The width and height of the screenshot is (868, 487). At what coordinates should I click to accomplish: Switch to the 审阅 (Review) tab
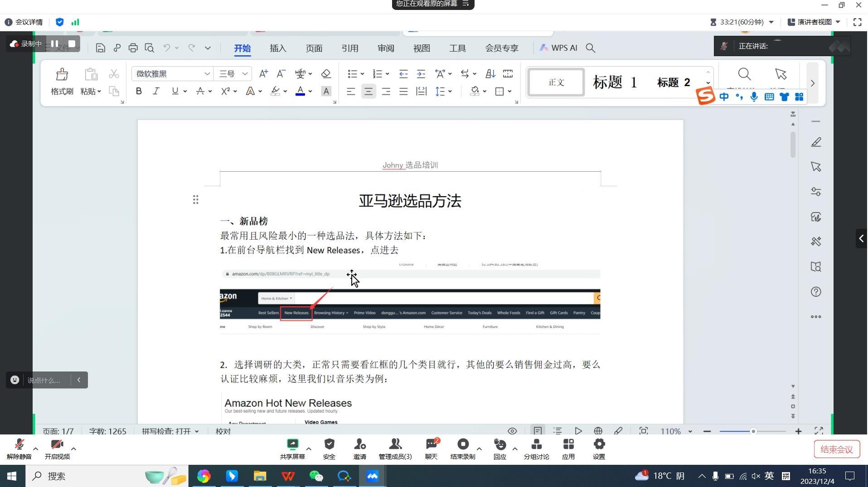point(386,48)
